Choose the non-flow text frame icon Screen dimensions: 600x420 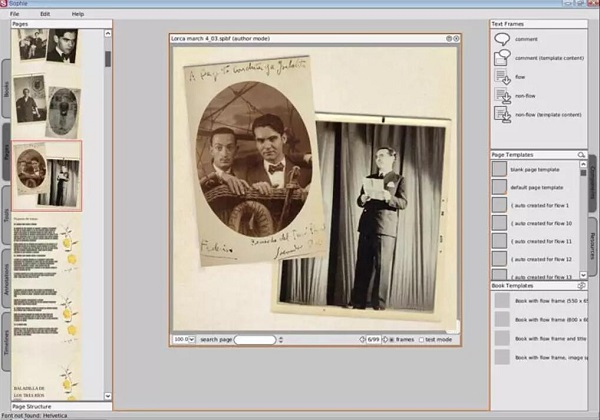(x=502, y=96)
